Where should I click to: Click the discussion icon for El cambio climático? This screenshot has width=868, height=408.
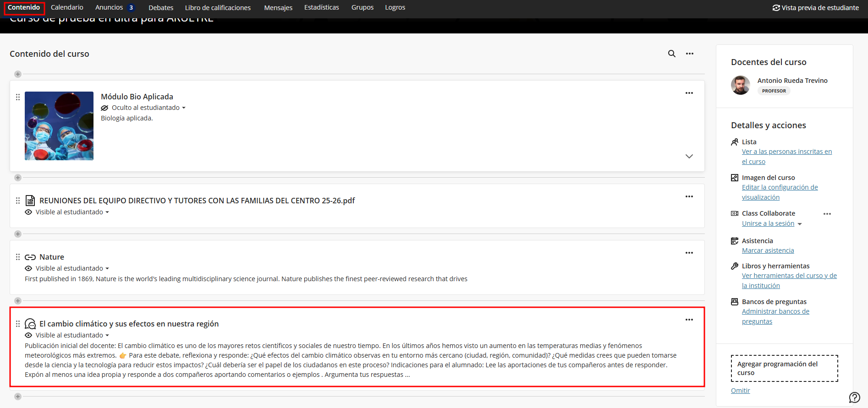tap(30, 324)
